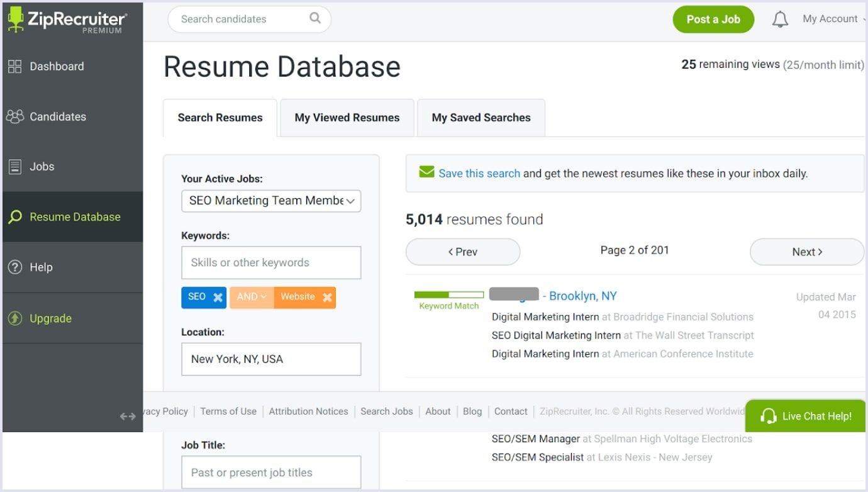868x492 pixels.
Task: Open the Blog footer link
Action: [472, 411]
